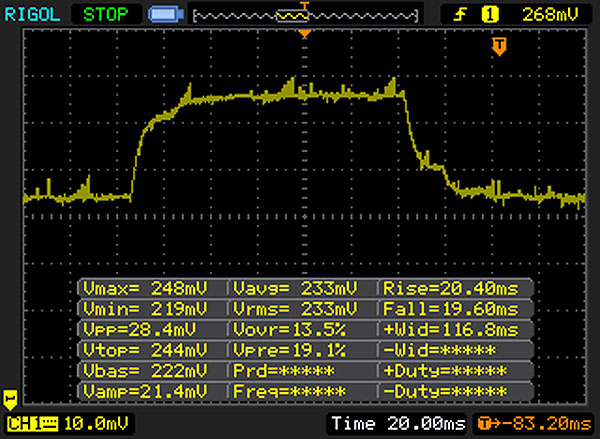Viewport: 600px width, 439px height.
Task: Click the STOP run status indicator
Action: 106,15
